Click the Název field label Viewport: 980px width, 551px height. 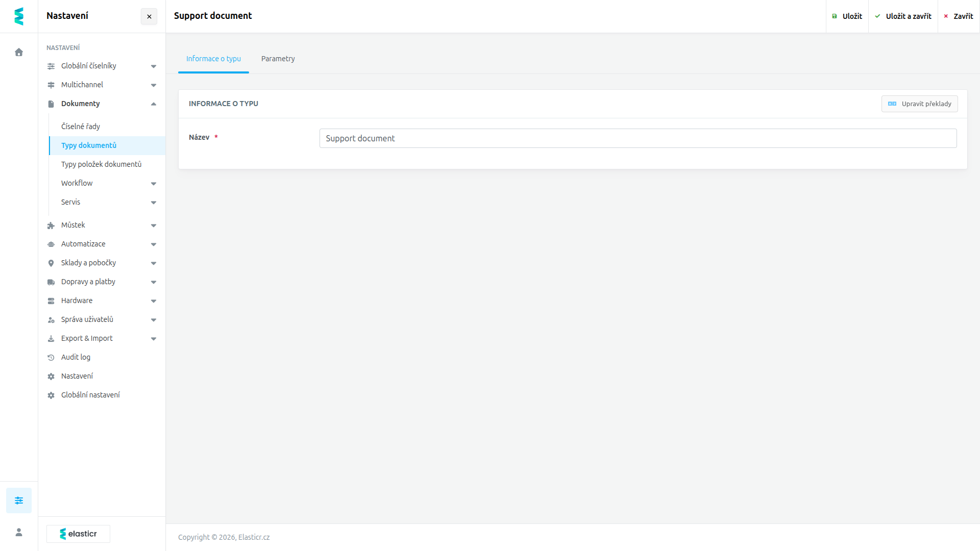pos(199,137)
